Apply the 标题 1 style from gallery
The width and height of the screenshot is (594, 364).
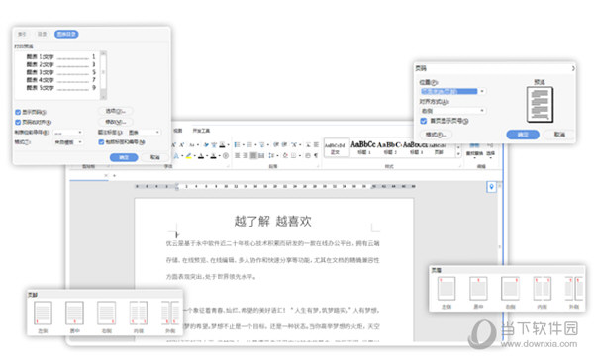click(363, 148)
